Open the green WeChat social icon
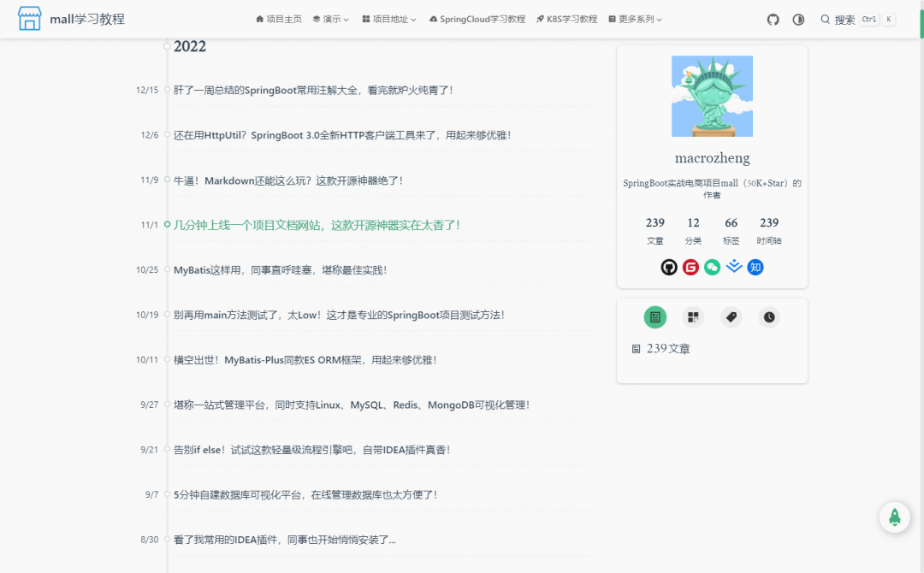Viewport: 924px width, 573px height. tap(712, 268)
